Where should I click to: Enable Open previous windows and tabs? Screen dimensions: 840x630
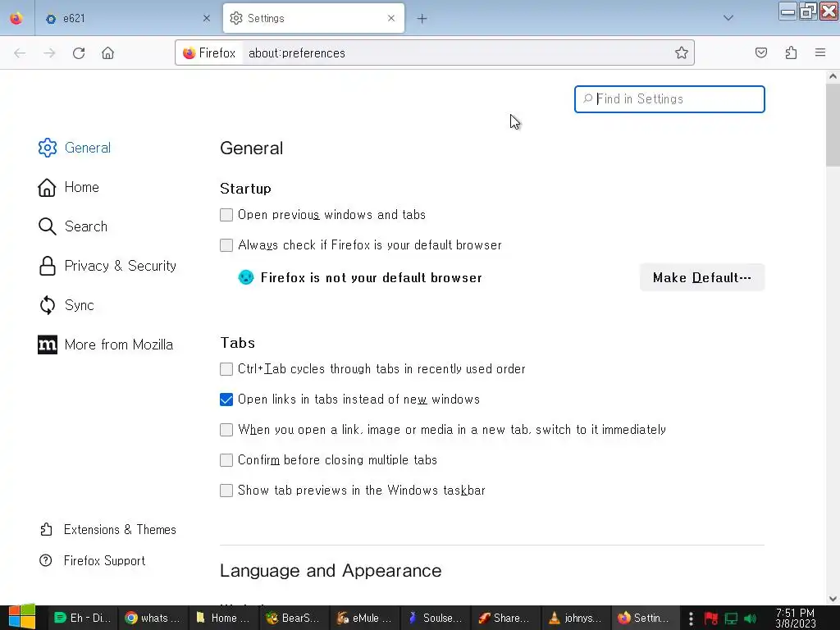tap(226, 215)
